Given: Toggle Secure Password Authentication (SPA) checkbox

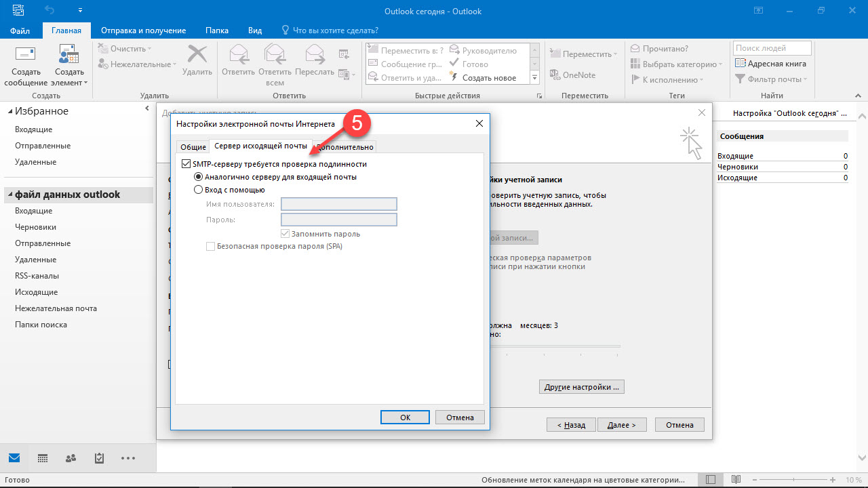Looking at the screenshot, I should point(210,247).
